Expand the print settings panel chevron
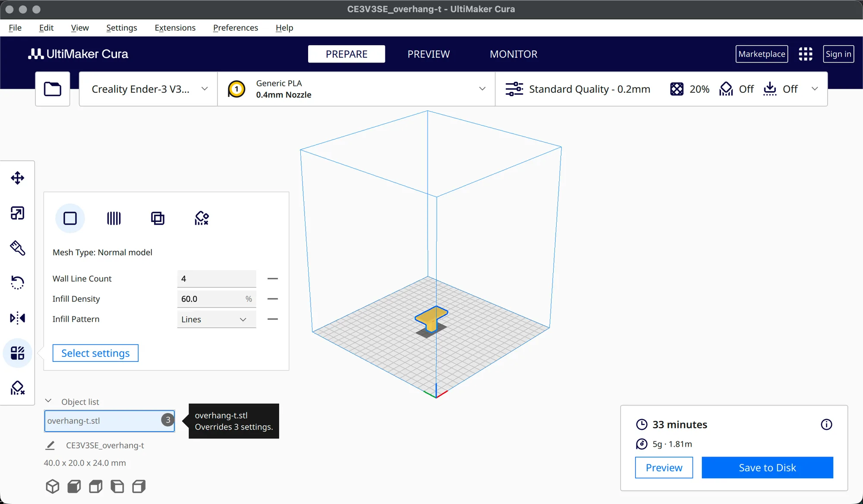This screenshot has height=504, width=863. click(x=815, y=89)
